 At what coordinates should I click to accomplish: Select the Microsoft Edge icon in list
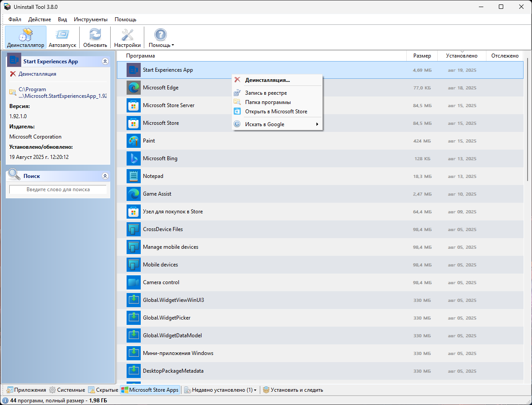click(134, 88)
